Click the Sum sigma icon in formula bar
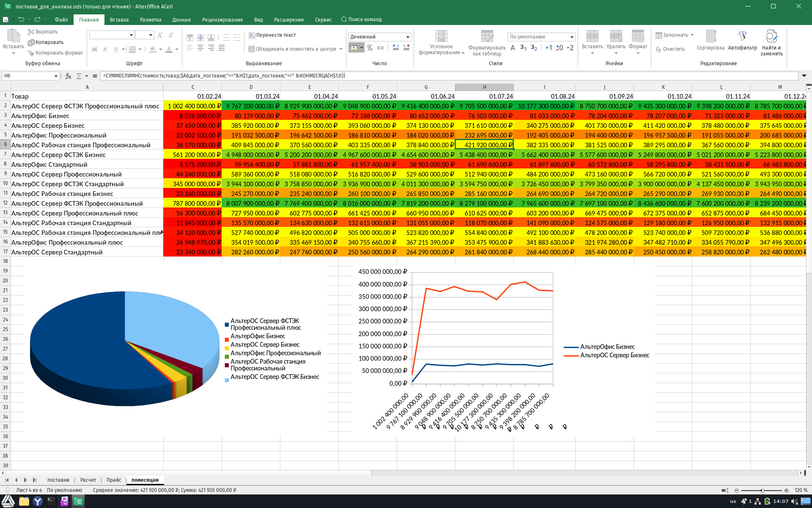812x508 pixels. coord(79,76)
